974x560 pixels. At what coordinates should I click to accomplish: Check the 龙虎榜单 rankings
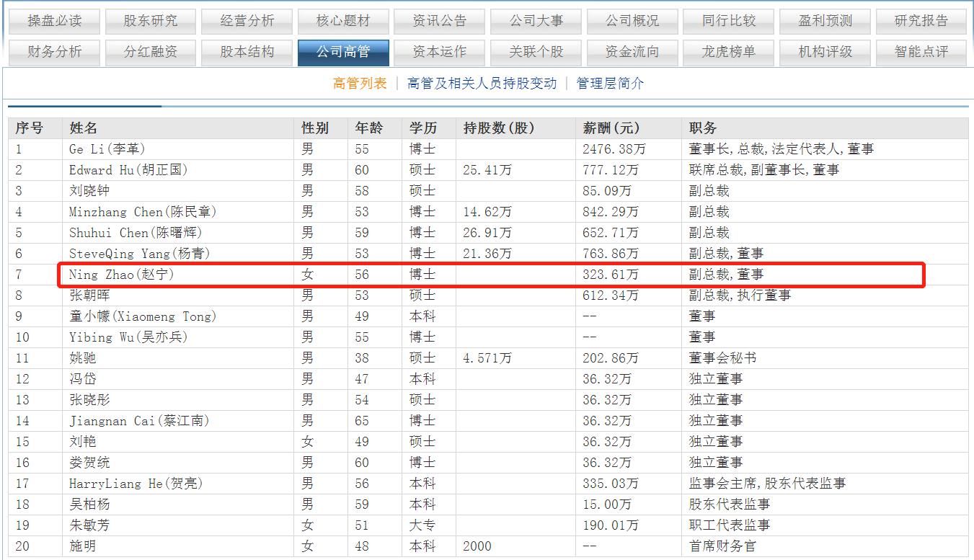click(728, 52)
